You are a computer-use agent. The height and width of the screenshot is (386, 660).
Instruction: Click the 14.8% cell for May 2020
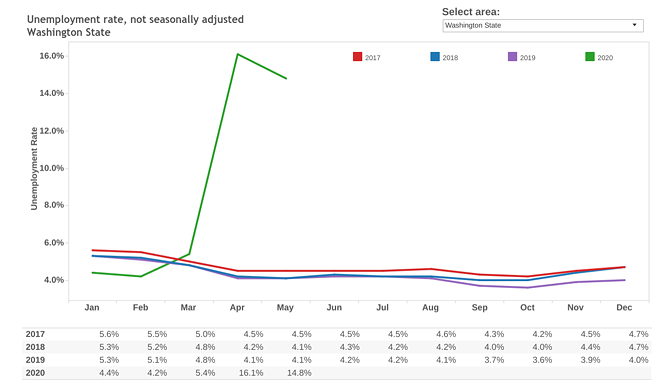tap(299, 373)
